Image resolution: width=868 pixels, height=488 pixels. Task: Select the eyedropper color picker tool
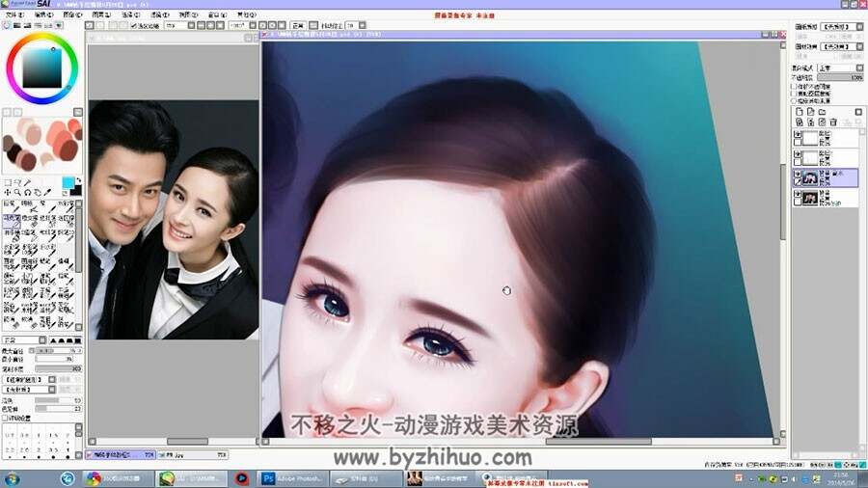click(47, 191)
